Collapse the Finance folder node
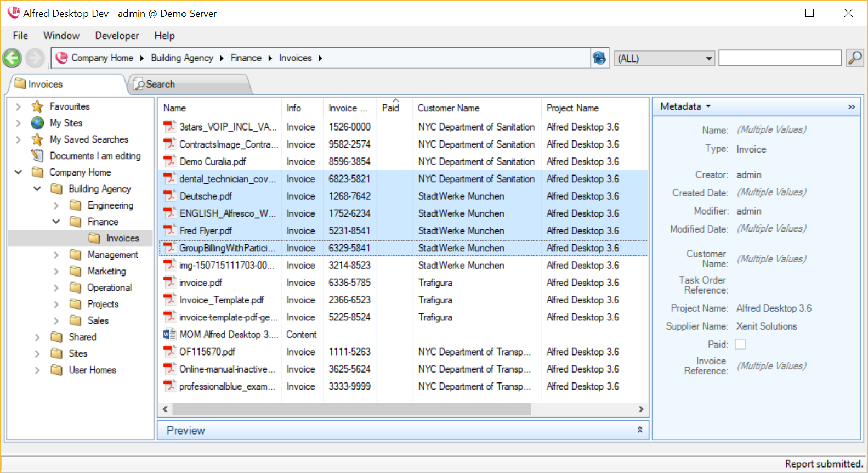The width and height of the screenshot is (868, 473). 56,222
